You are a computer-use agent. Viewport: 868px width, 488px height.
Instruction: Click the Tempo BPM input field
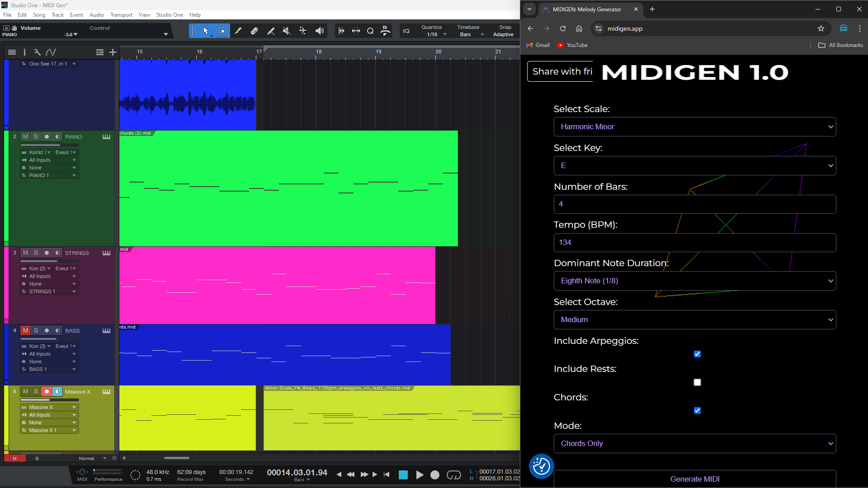tap(695, 242)
